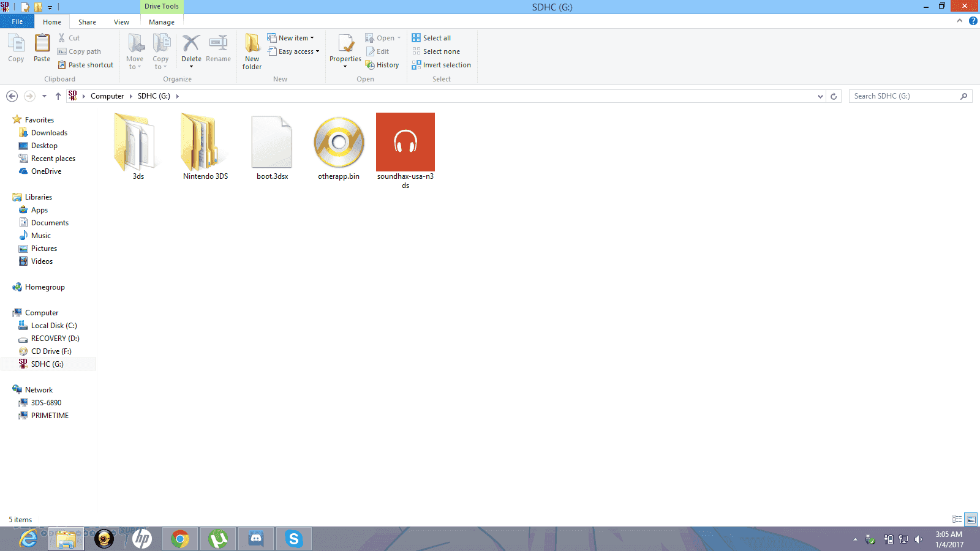Image resolution: width=980 pixels, height=551 pixels.
Task: Switch to the Home ribbon tab
Action: click(52, 22)
